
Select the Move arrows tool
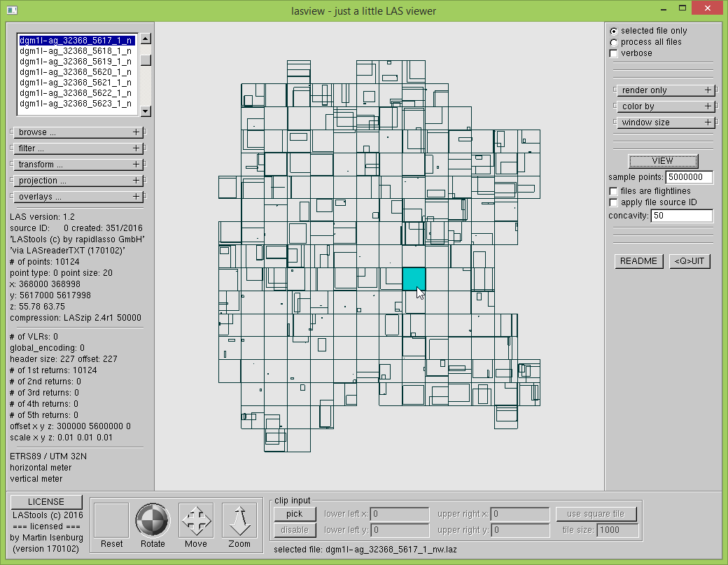pos(196,521)
